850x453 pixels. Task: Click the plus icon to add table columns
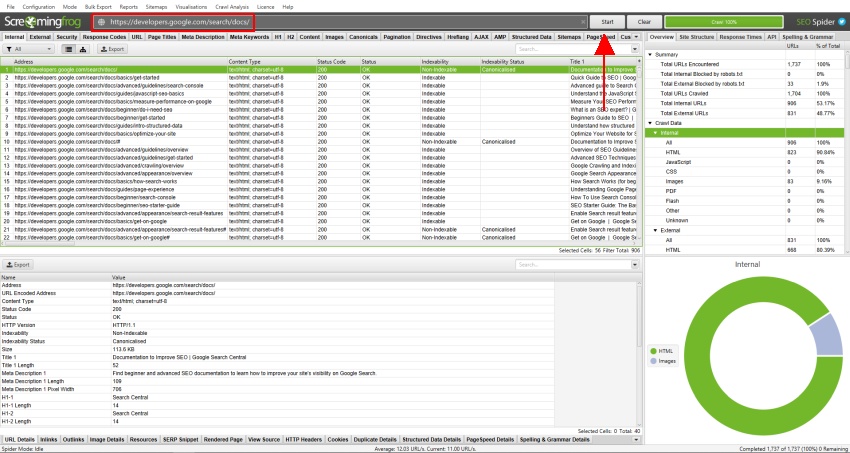(x=639, y=62)
